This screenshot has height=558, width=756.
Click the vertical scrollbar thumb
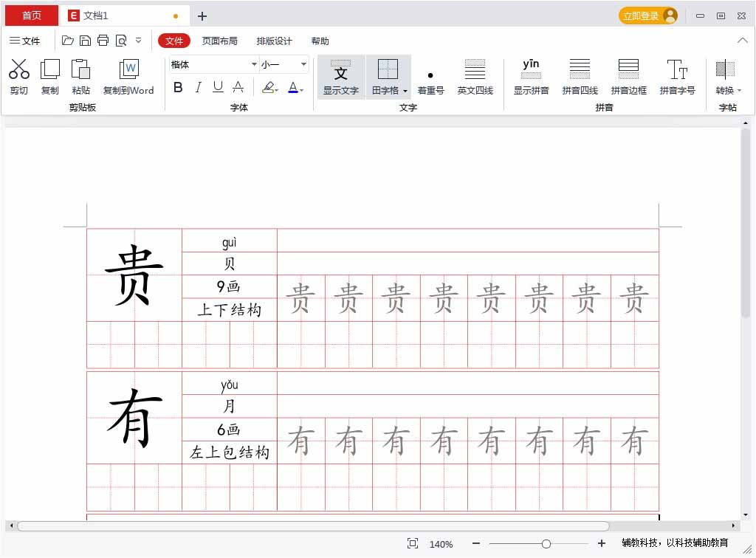(746, 224)
